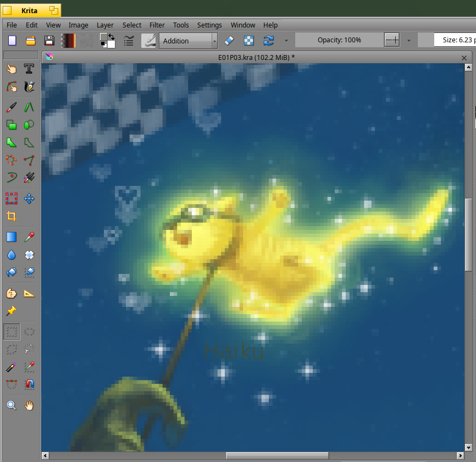Open the Addition blending mode dropdown
The width and height of the screenshot is (476, 462).
[x=188, y=40]
